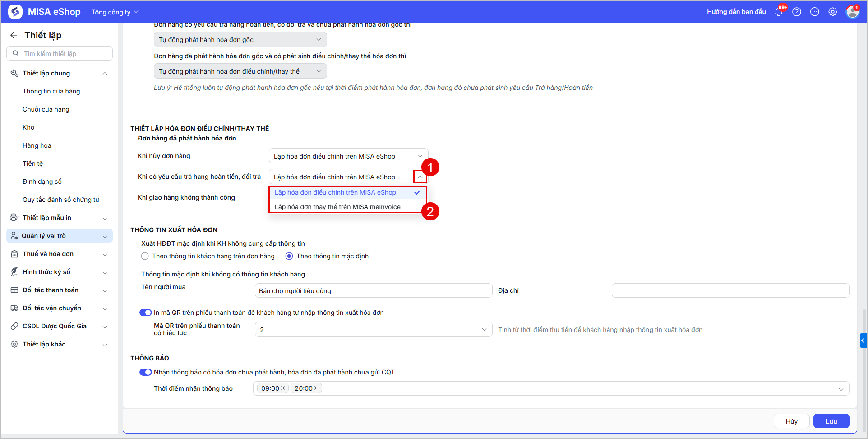The width and height of the screenshot is (868, 439).
Task: Open the Định dạng số settings page
Action: [x=42, y=182]
